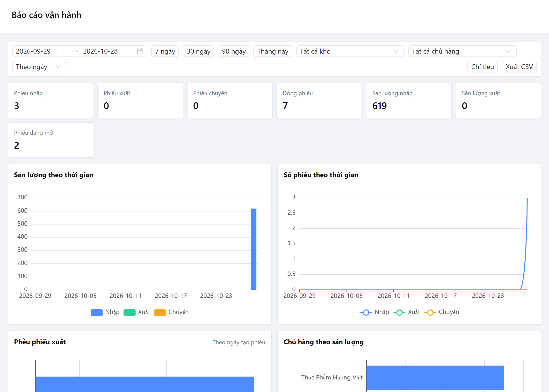Click the Số phiếu theo thời gian heading
Image resolution: width=549 pixels, height=392 pixels.
(321, 175)
